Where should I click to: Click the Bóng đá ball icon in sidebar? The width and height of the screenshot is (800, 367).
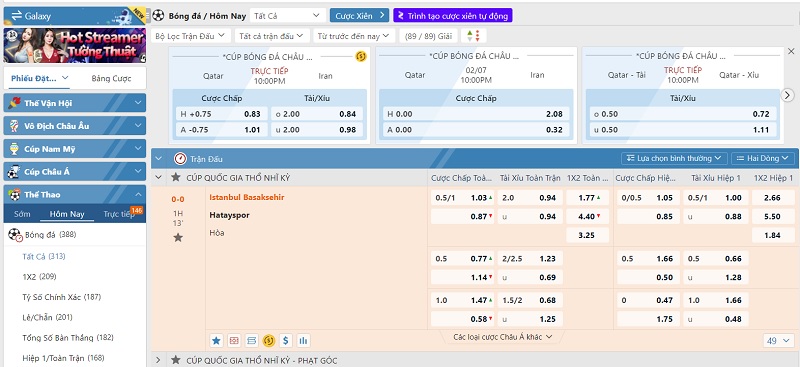[15, 235]
